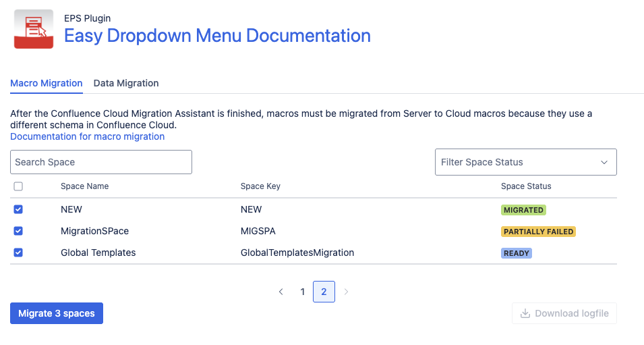The height and width of the screenshot is (345, 644).
Task: Toggle the select-all checkbox in table header
Action: point(18,186)
